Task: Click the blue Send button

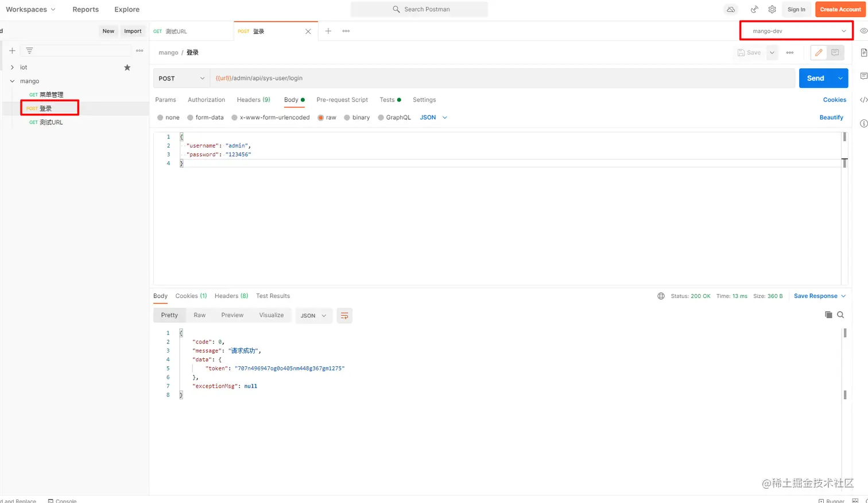Action: (x=816, y=78)
